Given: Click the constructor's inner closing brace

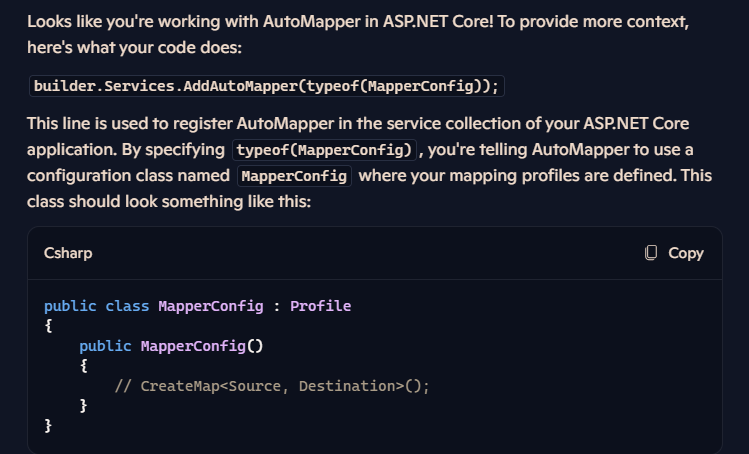Looking at the screenshot, I should [x=83, y=406].
